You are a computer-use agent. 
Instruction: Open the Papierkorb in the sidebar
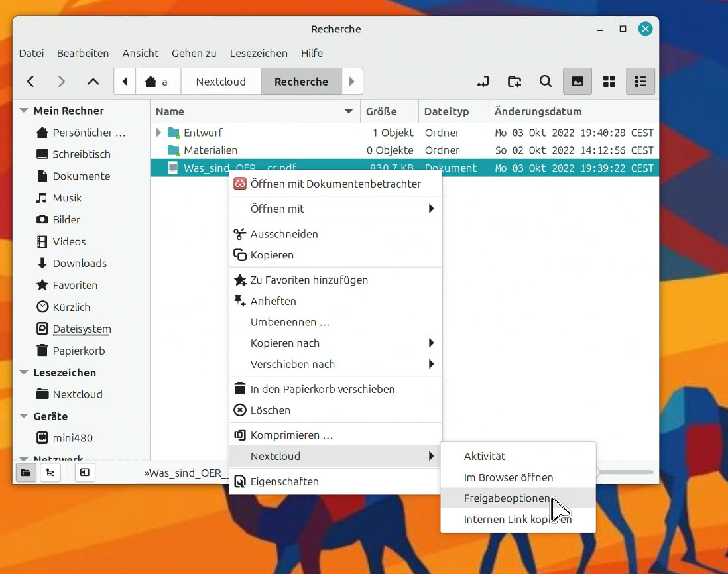click(78, 351)
